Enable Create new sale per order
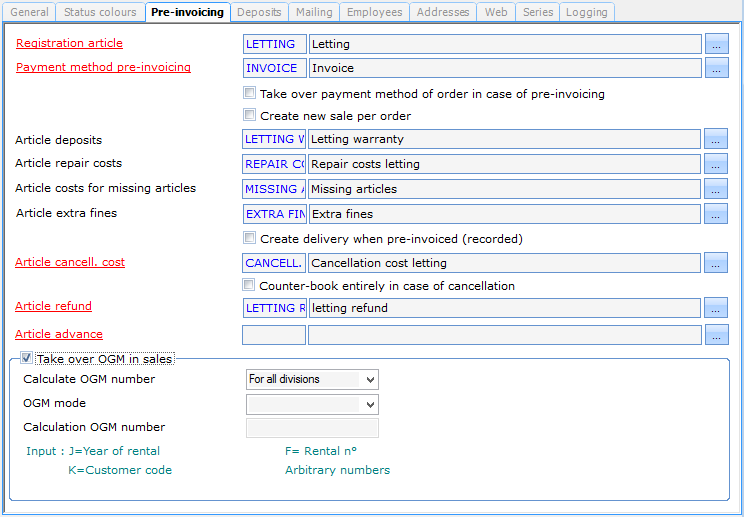Image resolution: width=744 pixels, height=517 pixels. 250,115
